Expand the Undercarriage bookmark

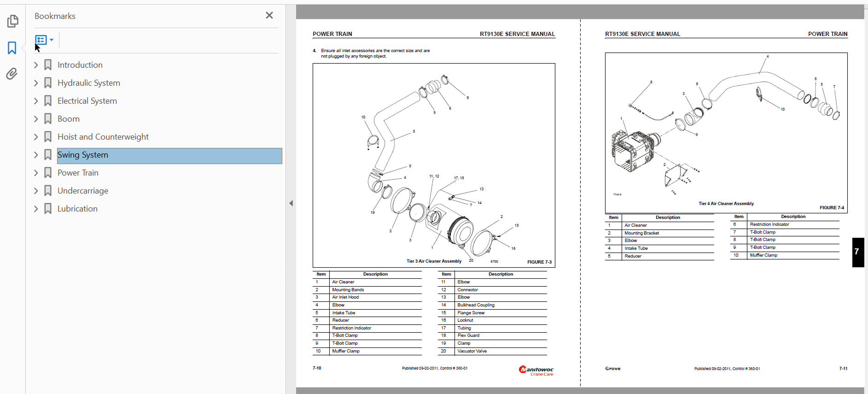pyautogui.click(x=36, y=191)
